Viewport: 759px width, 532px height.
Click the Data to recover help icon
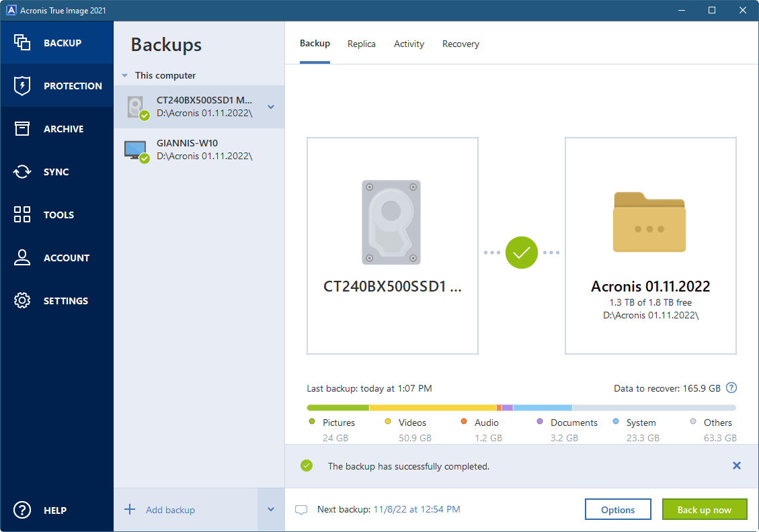pyautogui.click(x=732, y=388)
